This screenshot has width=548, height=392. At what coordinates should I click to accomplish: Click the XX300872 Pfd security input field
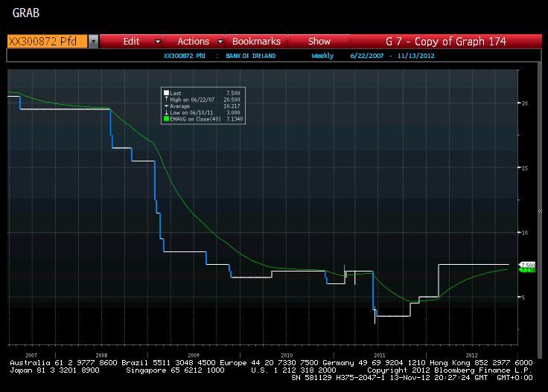click(x=47, y=41)
